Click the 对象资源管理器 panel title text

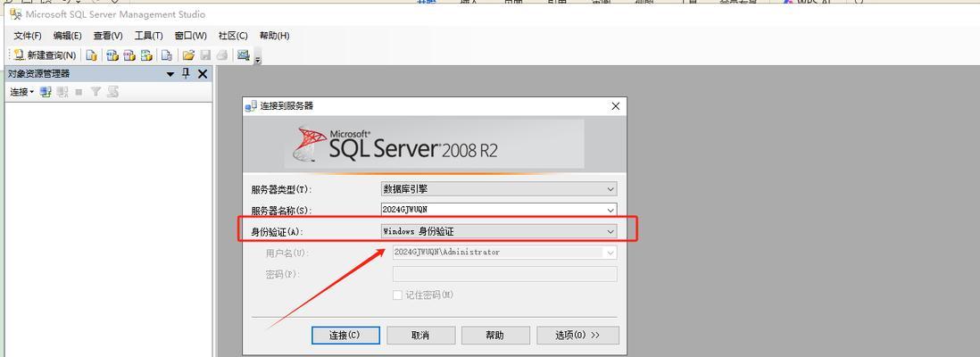(38, 74)
